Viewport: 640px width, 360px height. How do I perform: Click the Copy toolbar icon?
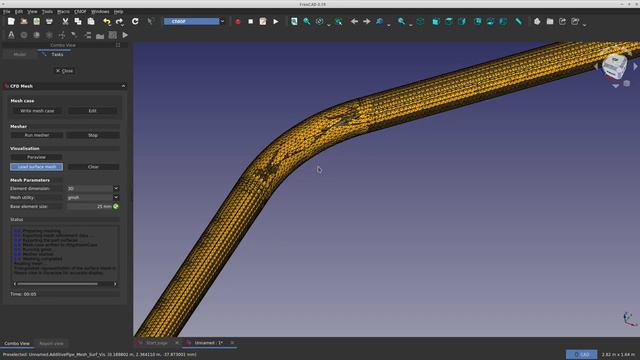tap(78, 21)
